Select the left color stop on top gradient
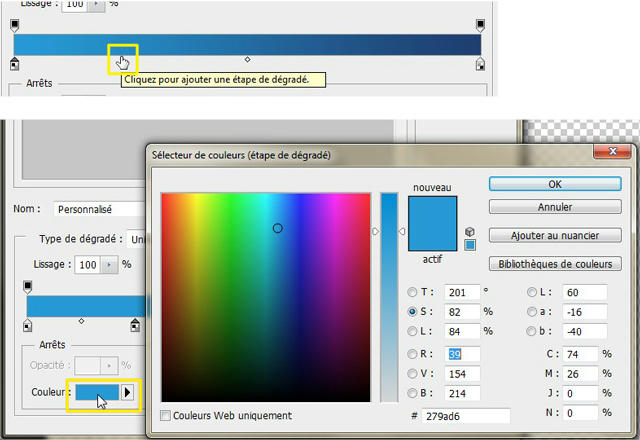Viewport: 640px width, 440px height. tap(14, 64)
